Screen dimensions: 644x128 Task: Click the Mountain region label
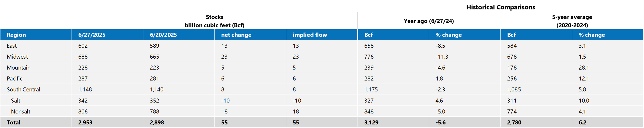click(x=18, y=68)
